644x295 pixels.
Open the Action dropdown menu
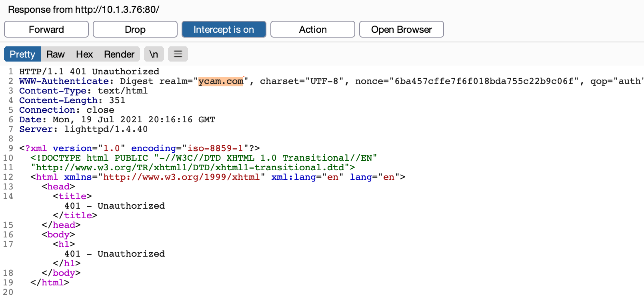point(313,29)
